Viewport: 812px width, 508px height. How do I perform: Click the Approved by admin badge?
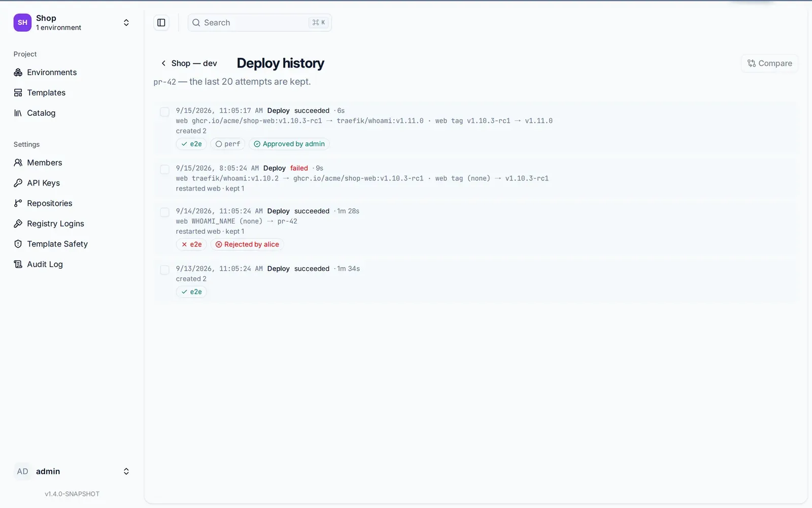289,144
